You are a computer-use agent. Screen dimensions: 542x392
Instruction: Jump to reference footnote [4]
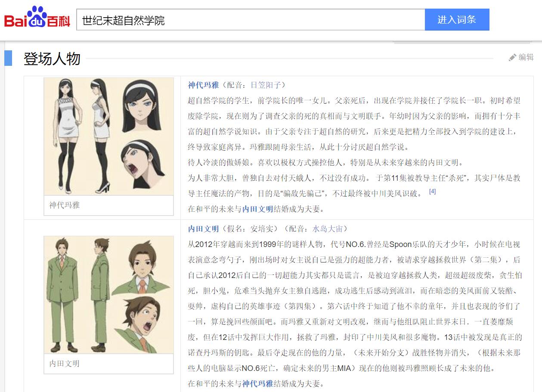432,191
